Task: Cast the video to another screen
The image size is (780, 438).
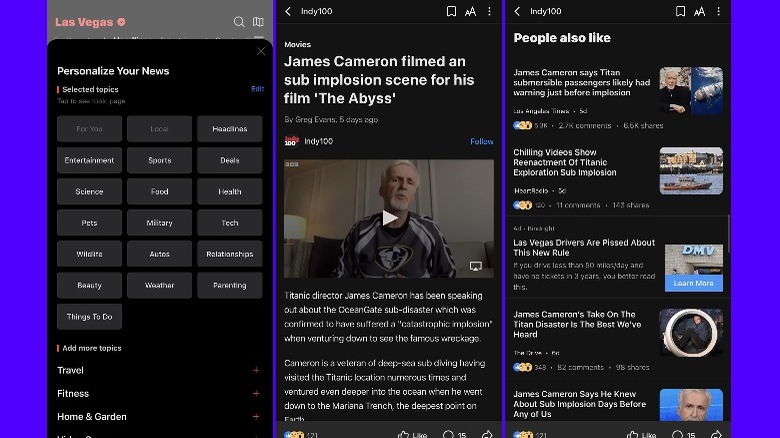Action: [476, 266]
